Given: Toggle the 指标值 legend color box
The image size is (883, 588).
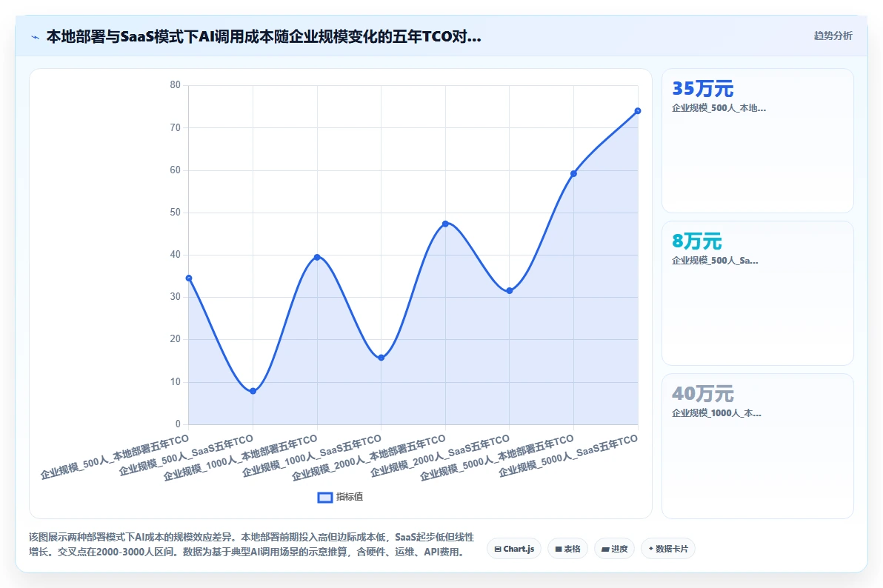Looking at the screenshot, I should (x=325, y=498).
